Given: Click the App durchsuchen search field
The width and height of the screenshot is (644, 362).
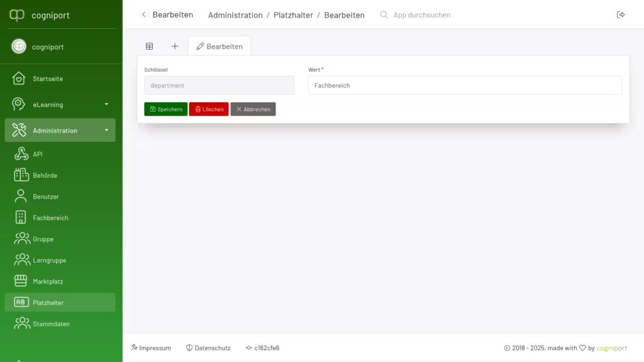Looking at the screenshot, I should pyautogui.click(x=421, y=14).
